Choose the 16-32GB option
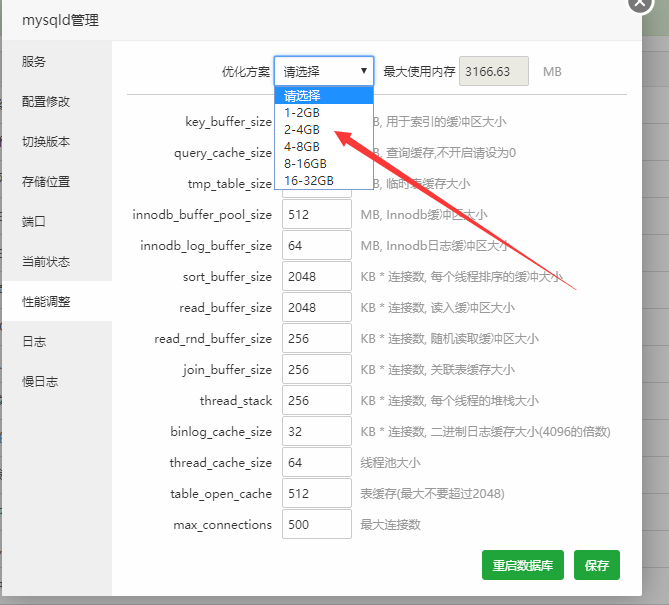The image size is (669, 605). coord(308,180)
